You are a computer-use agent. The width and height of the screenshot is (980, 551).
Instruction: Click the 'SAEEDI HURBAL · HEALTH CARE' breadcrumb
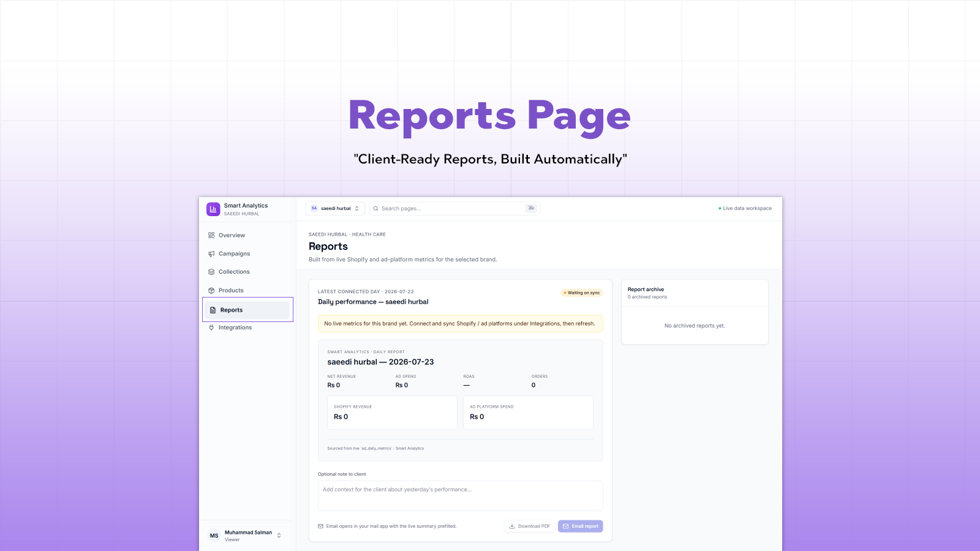tap(347, 234)
